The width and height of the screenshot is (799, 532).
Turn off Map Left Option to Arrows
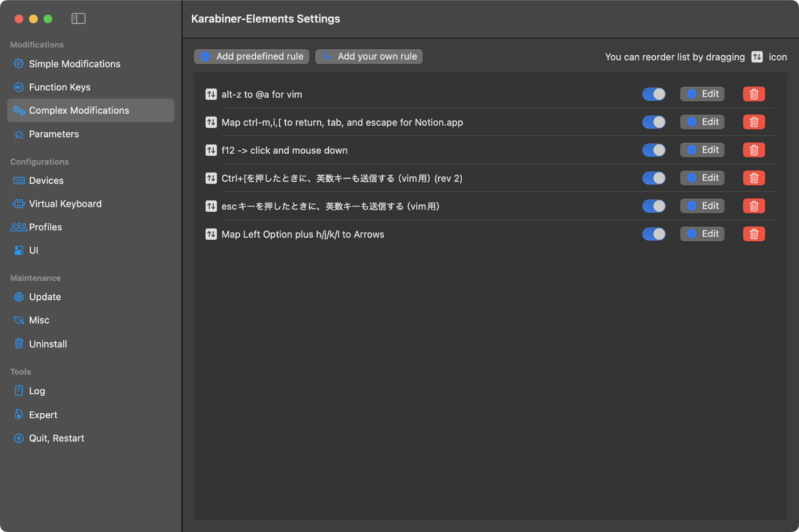click(654, 233)
